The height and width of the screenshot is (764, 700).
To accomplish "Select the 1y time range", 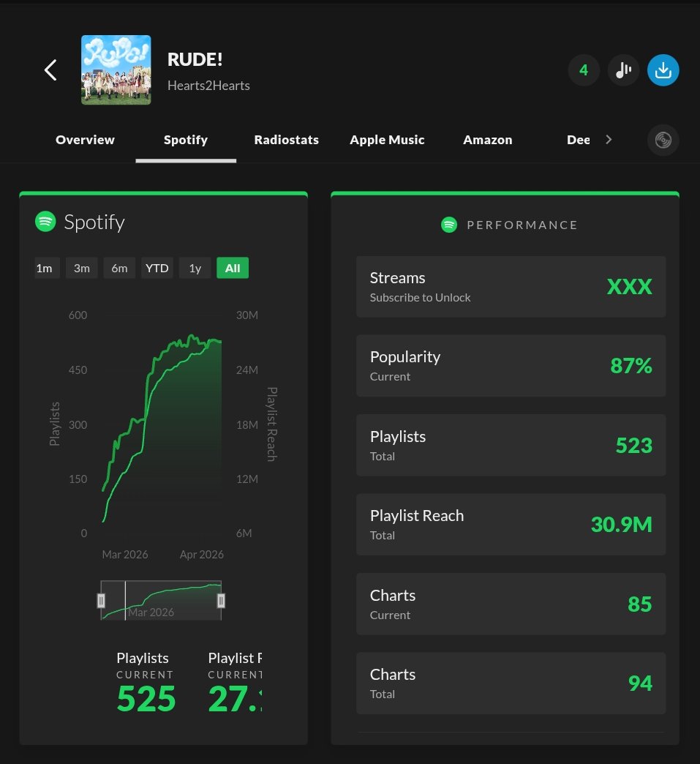I will [x=195, y=268].
